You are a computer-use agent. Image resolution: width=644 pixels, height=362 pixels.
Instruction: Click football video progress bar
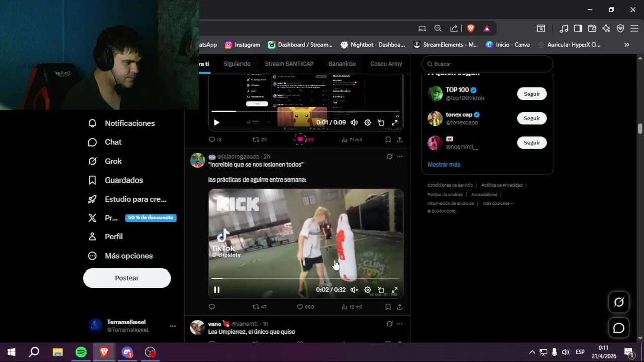pos(305,278)
